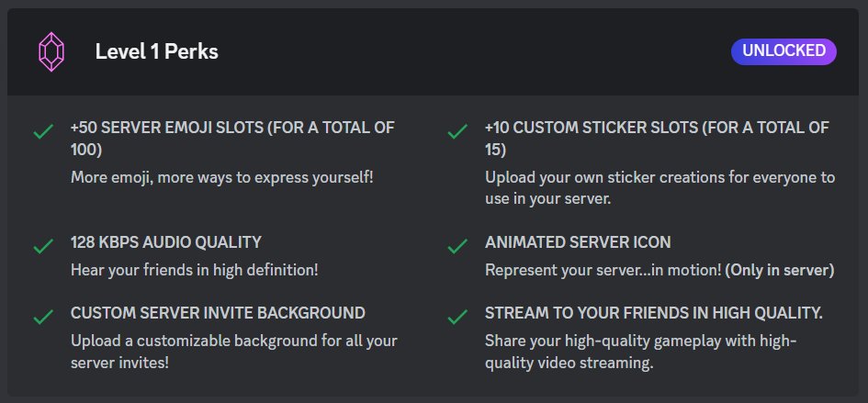Select "More emoji, more ways to express yourself!"
The height and width of the screenshot is (403, 868).
222,178
